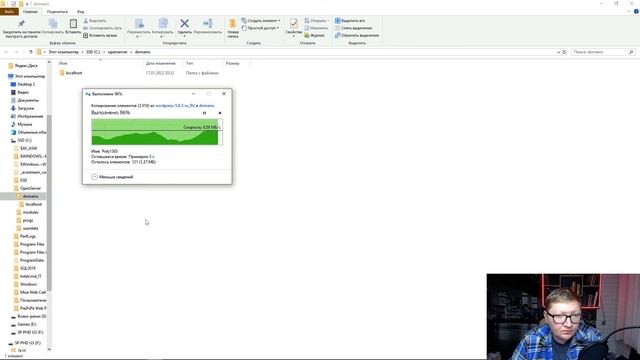Open the Файл menu tab
Viewport: 640px width, 360px height.
tap(9, 11)
